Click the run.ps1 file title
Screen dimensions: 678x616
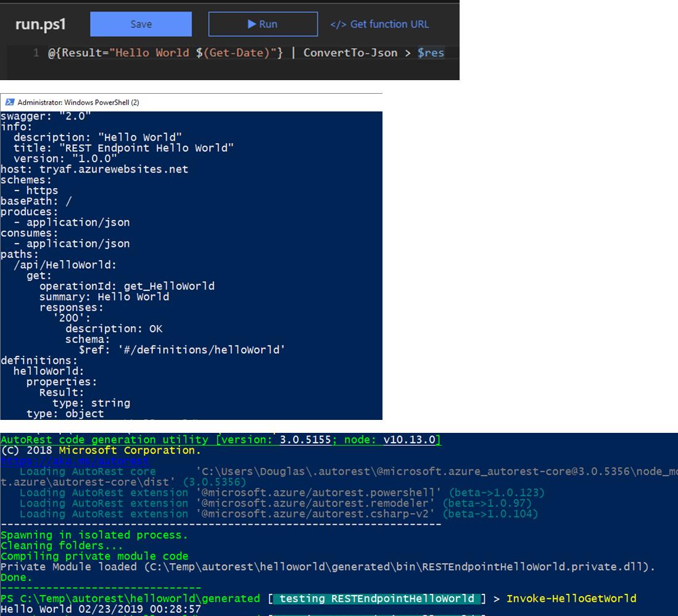coord(40,24)
